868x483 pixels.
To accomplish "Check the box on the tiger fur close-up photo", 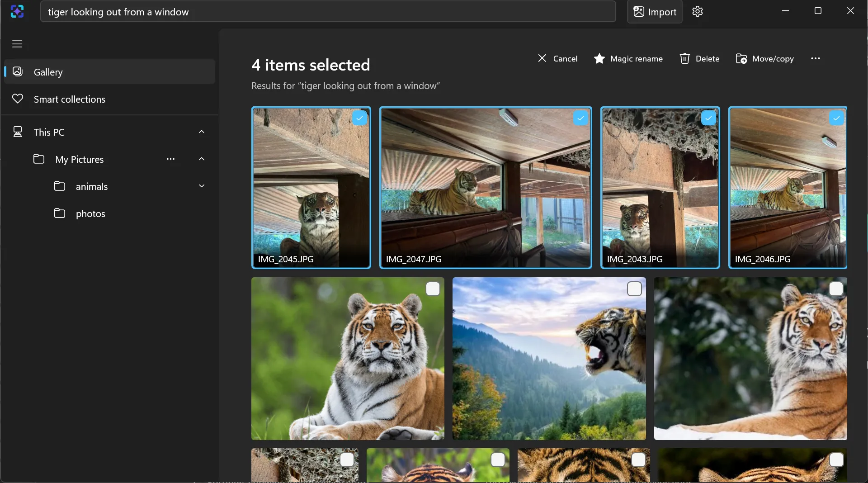I will tap(638, 459).
